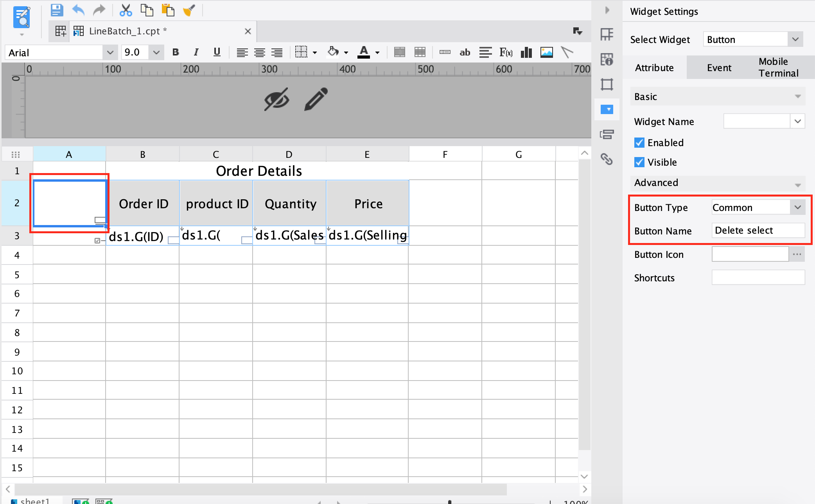Viewport: 815px width, 504px height.
Task: Undo last action with the undo arrow
Action: click(x=78, y=10)
